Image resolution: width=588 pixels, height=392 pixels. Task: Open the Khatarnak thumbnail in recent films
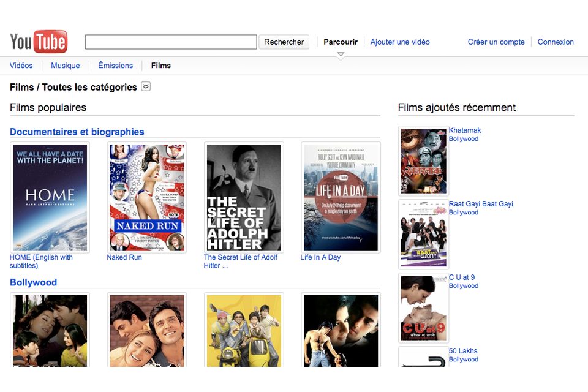click(x=423, y=161)
